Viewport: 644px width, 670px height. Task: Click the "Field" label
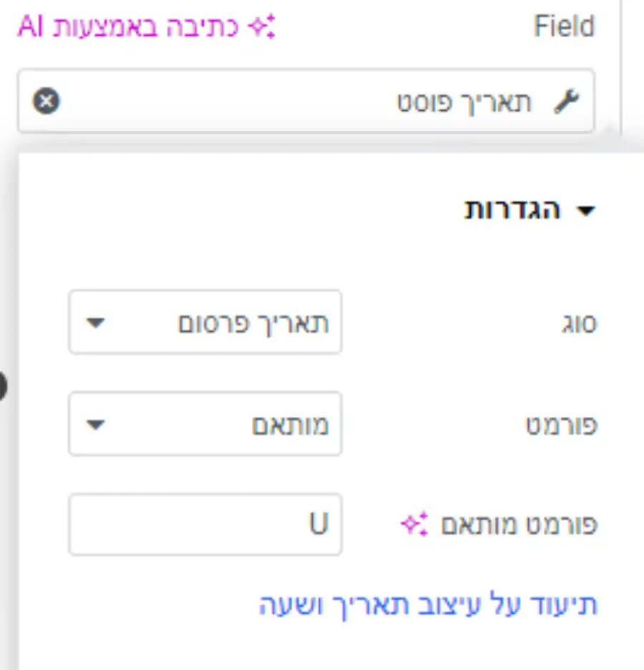[x=565, y=26]
